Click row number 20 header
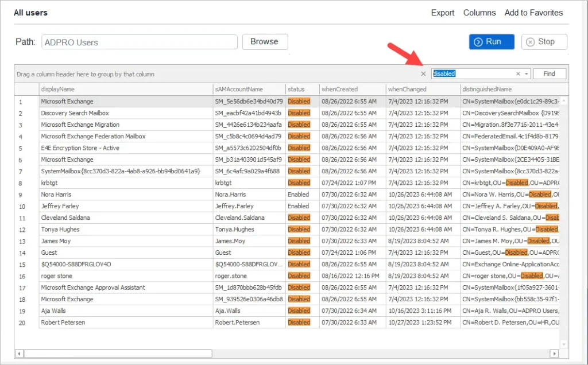The height and width of the screenshot is (365, 588). coord(26,323)
